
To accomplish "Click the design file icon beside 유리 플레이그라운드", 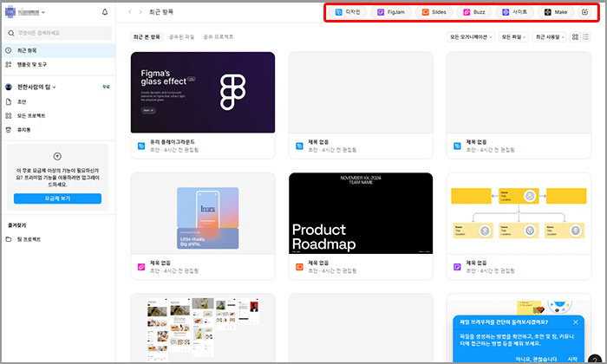I will click(x=141, y=146).
